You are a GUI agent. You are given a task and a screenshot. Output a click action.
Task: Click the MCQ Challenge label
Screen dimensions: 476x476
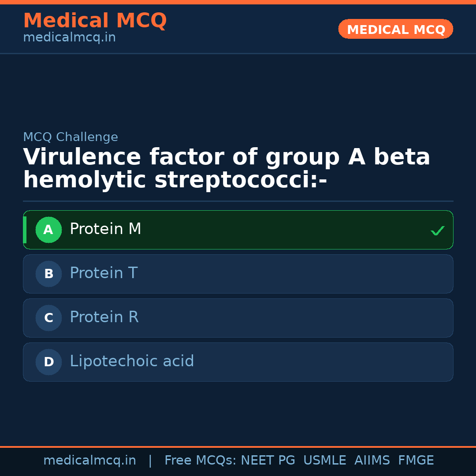[x=71, y=138]
